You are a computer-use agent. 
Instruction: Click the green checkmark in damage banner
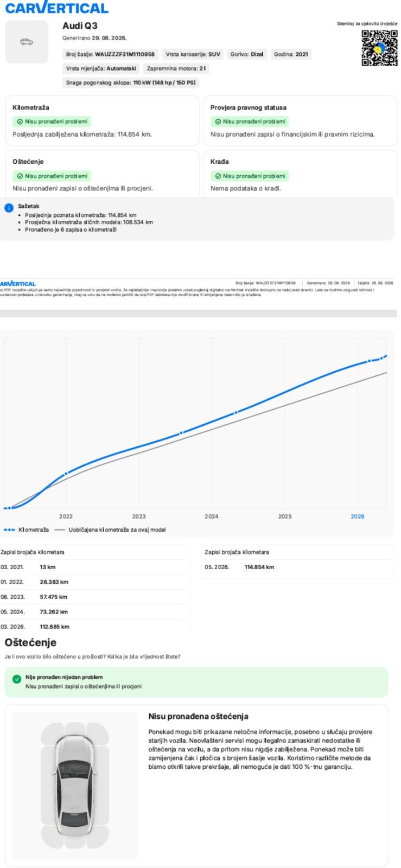coord(16,679)
